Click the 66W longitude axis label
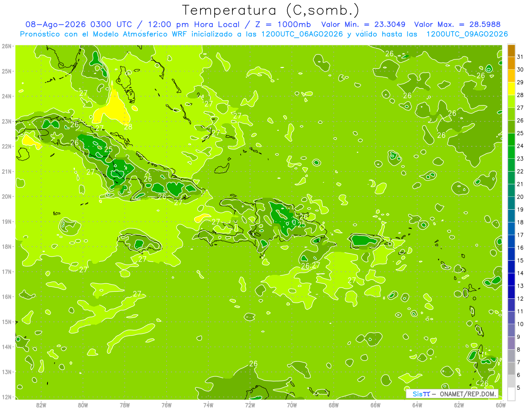Viewport: 532px width, 411px height. coord(376,405)
